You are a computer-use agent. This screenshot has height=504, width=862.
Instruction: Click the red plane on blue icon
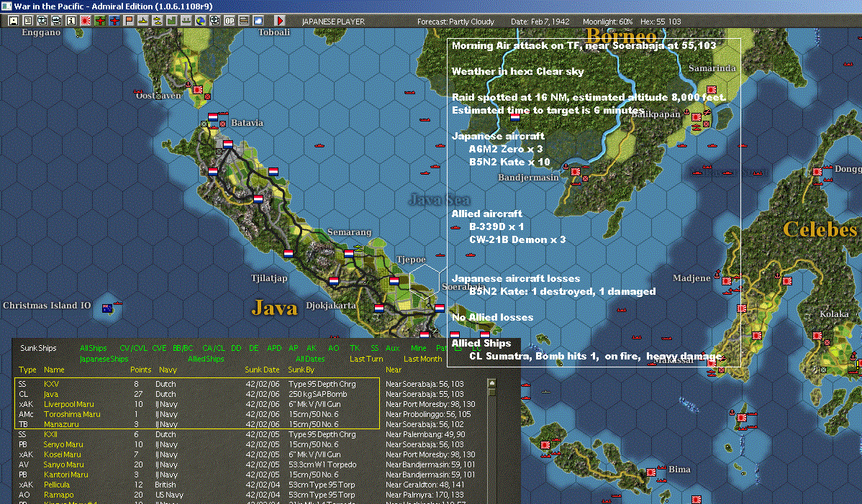[114, 21]
